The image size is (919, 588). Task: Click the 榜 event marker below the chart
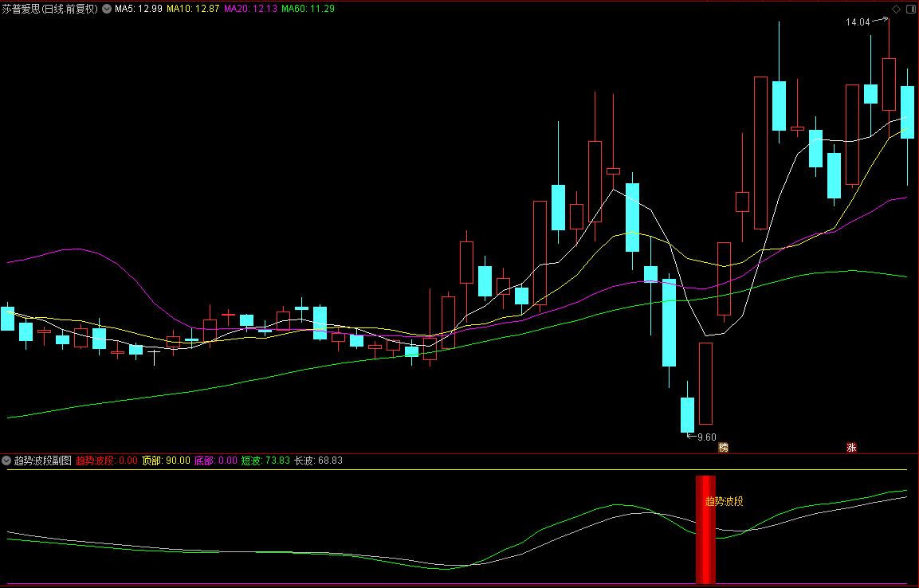(723, 448)
